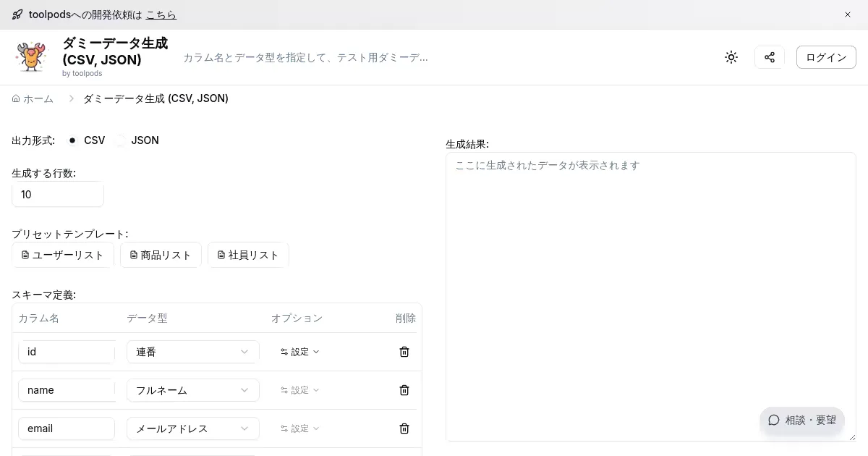
Task: Click the こちら link in banner
Action: [x=161, y=14]
